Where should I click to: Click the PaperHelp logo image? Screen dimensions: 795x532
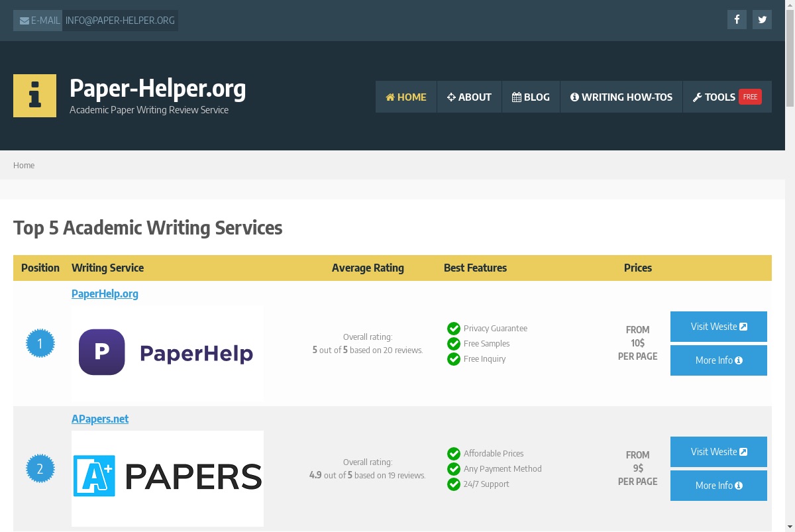(168, 352)
